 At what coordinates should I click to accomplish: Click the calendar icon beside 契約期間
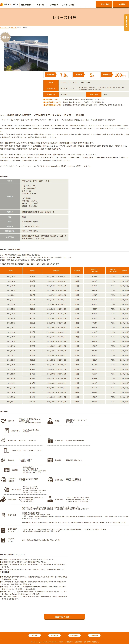(x=7, y=470)
